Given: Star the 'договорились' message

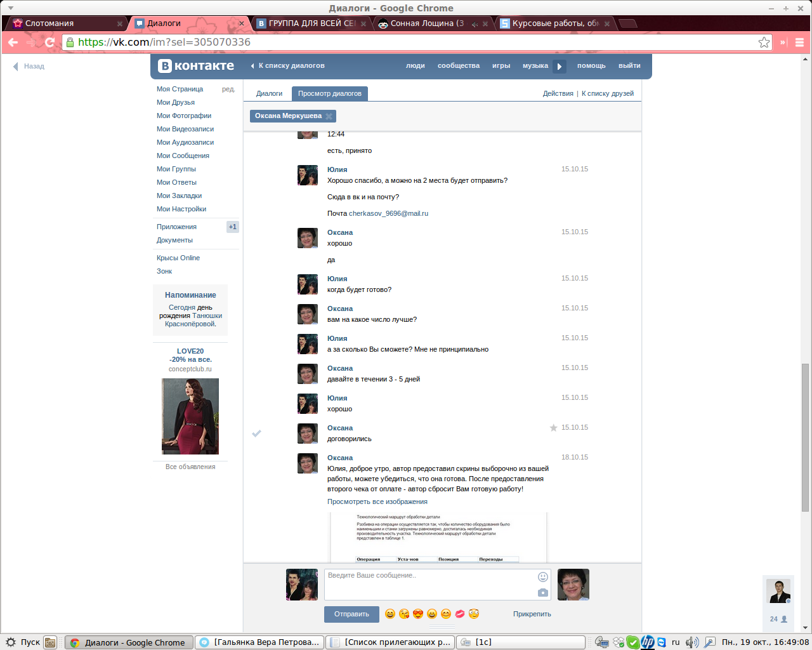Looking at the screenshot, I should click(553, 428).
